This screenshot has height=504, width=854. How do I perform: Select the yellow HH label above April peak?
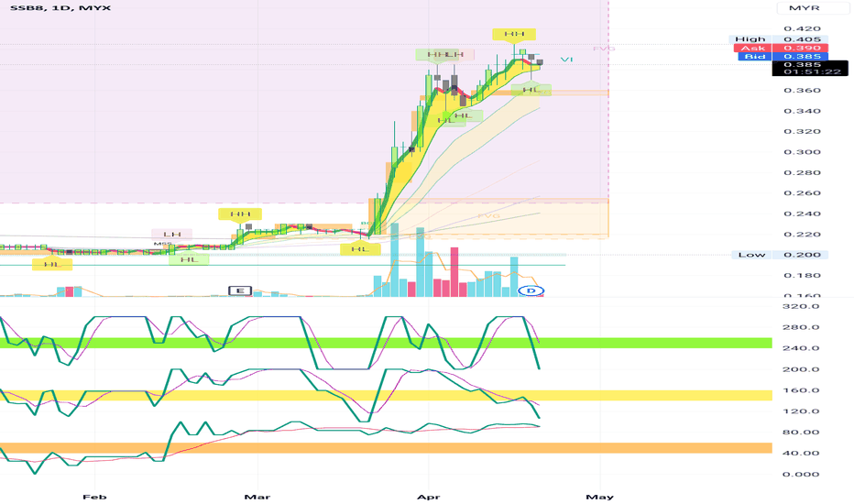click(514, 34)
